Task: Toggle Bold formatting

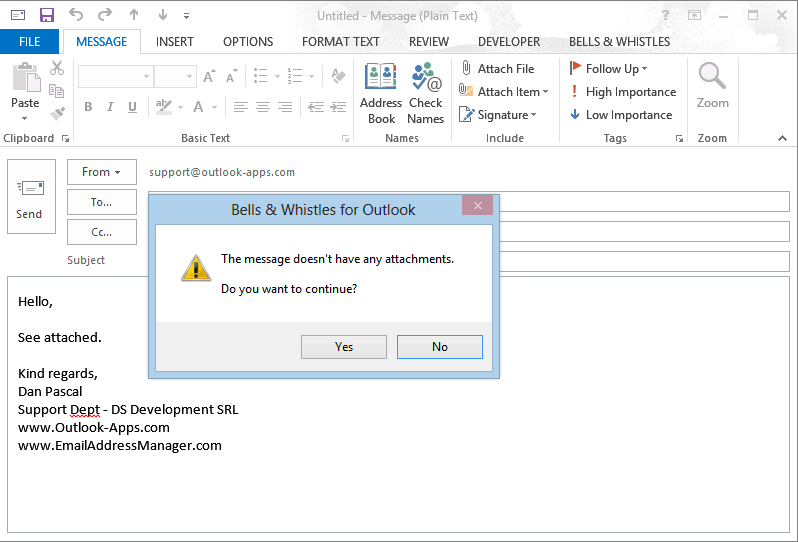Action: pos(88,107)
